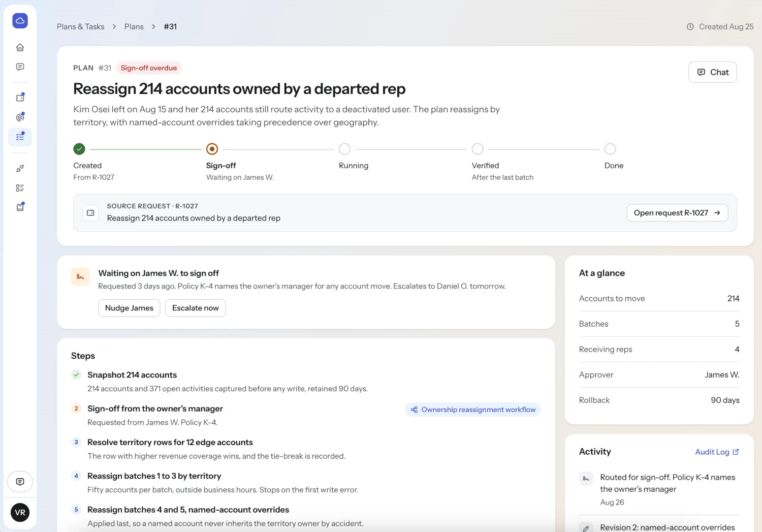Screen dimensions: 762x532
Task: Click check mark on Snapshot 214 accounts step
Action: point(76,374)
